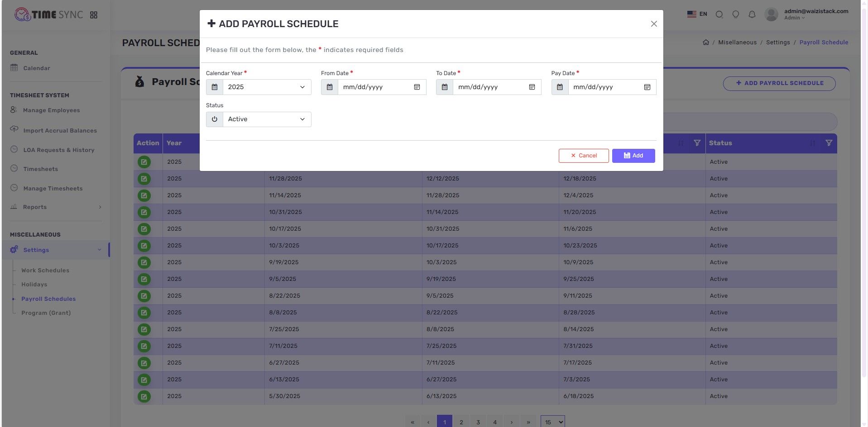Viewport: 868px width, 427px height.
Task: Change the page size dropdown showing 15
Action: coord(552,422)
